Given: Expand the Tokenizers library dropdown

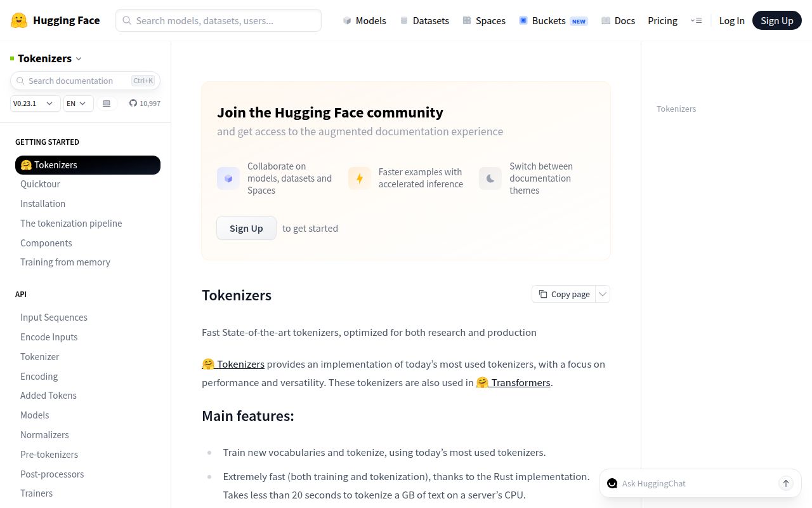Looking at the screenshot, I should click(79, 58).
